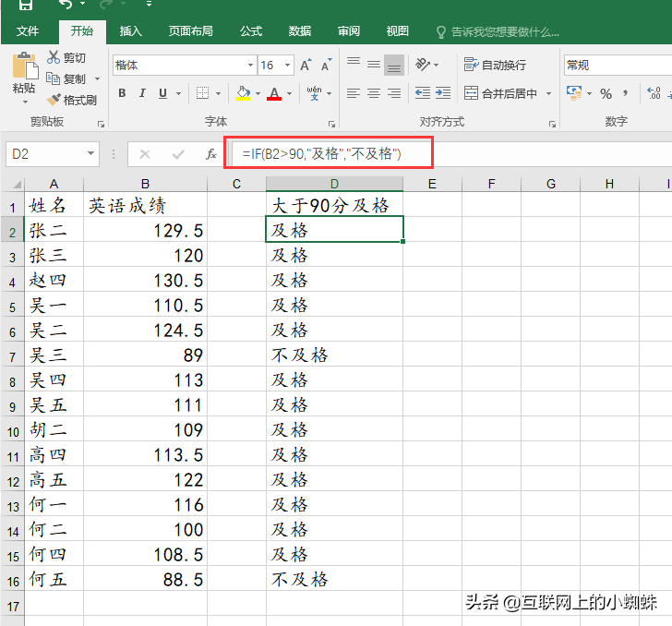Viewport: 672px width, 626px height.
Task: Click the cancel X in formula bar
Action: pyautogui.click(x=145, y=154)
